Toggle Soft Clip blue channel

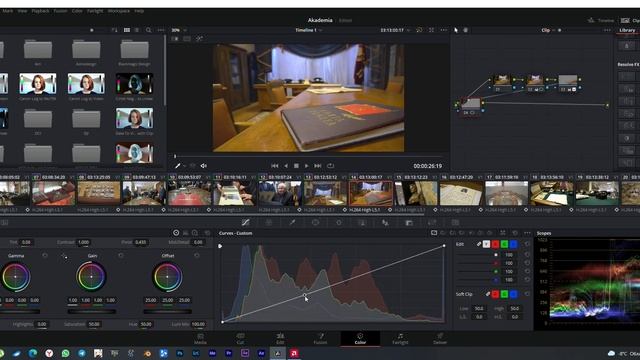coord(513,294)
